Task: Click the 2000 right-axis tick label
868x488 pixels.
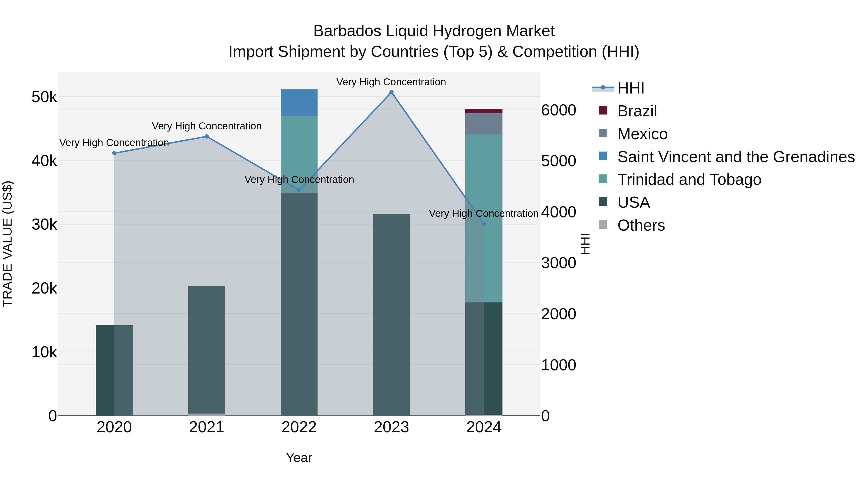Action: (559, 314)
